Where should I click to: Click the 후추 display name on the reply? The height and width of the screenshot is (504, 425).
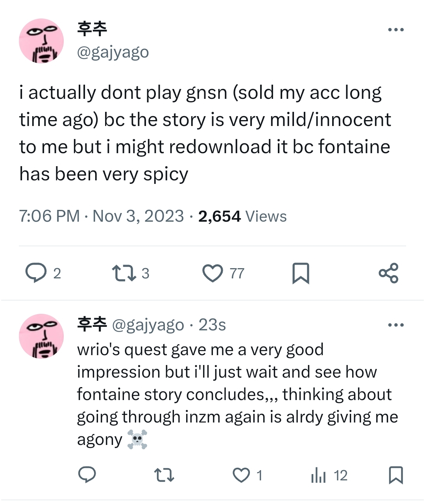(x=92, y=324)
